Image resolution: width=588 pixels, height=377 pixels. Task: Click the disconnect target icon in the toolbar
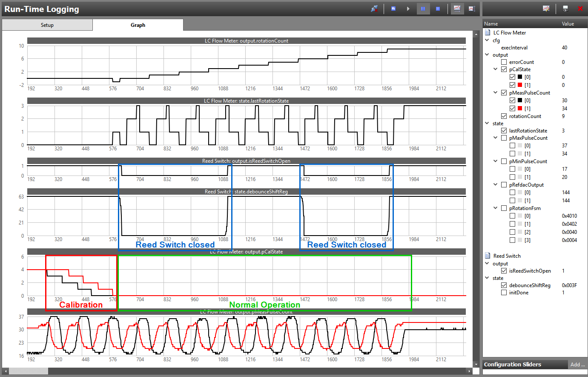pyautogui.click(x=374, y=9)
